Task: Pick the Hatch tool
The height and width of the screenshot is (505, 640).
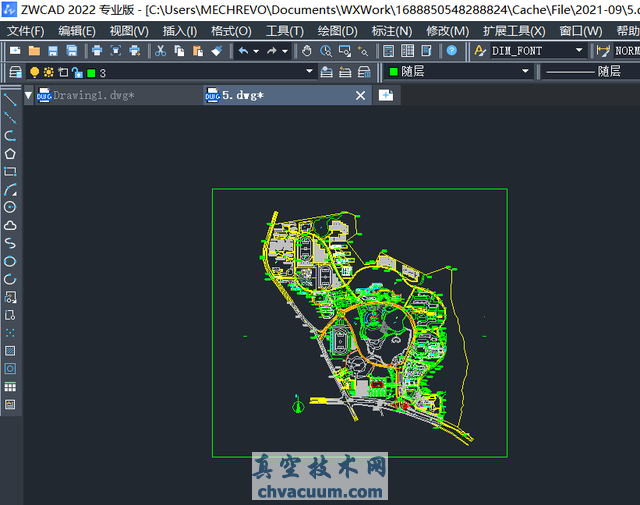Action: 10,351
